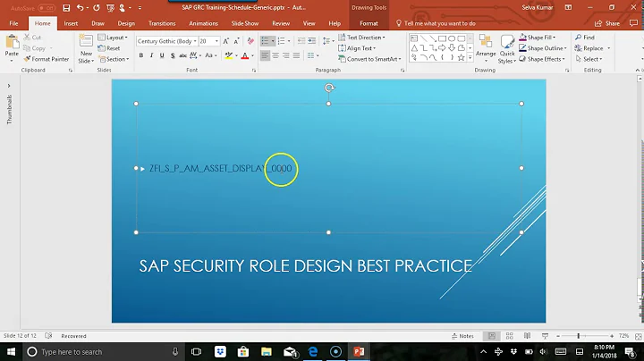
Task: Apply the yellow text highlight color
Action: 229,55
